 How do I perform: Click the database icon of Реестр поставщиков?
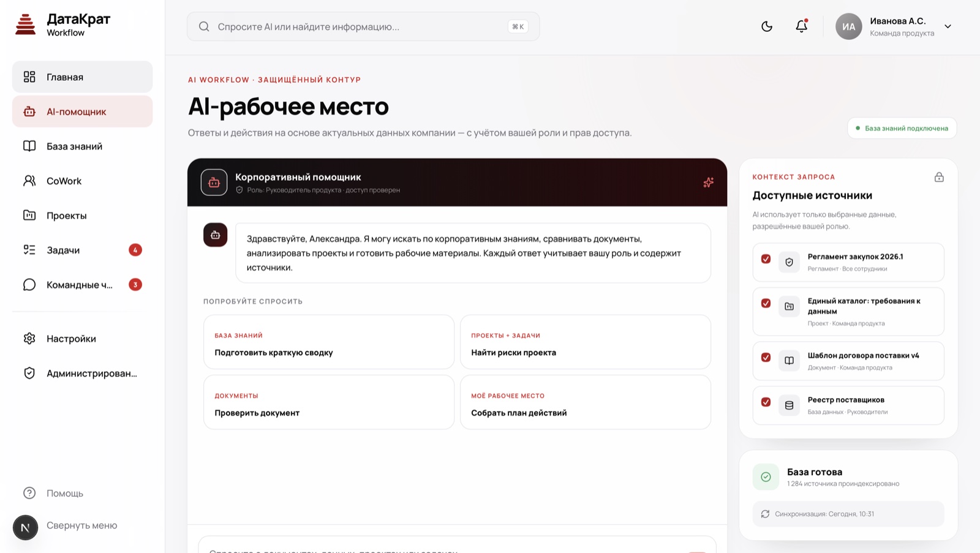click(789, 405)
